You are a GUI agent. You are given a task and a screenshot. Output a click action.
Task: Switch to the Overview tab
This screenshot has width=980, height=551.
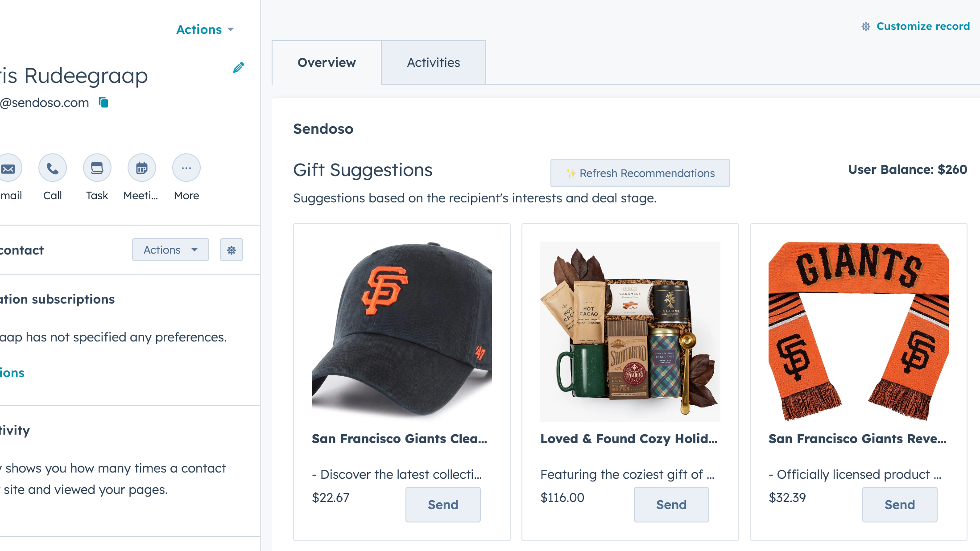(327, 62)
